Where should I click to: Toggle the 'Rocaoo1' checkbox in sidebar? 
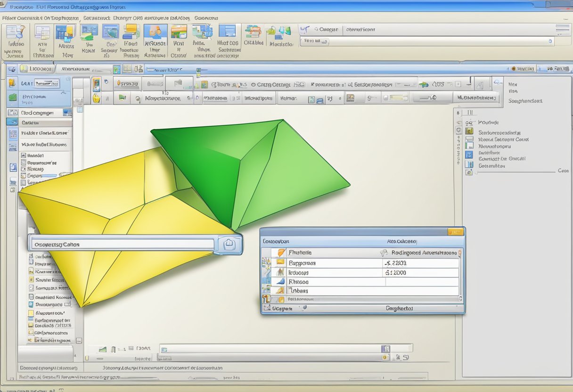(x=23, y=155)
